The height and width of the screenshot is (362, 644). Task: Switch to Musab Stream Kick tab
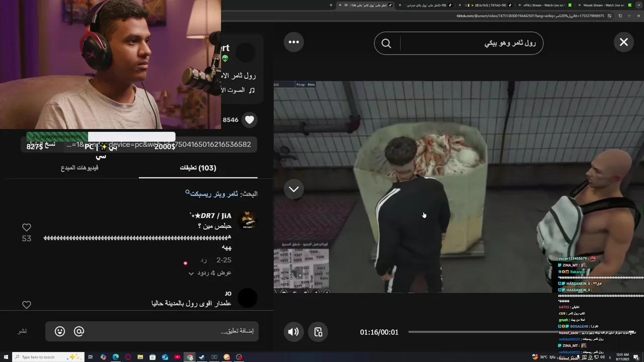coord(605,5)
